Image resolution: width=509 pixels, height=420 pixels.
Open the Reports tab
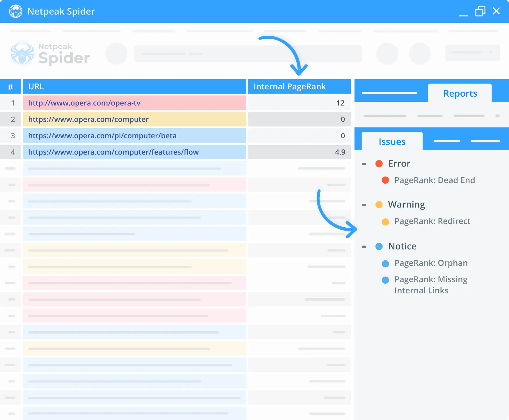coord(460,93)
